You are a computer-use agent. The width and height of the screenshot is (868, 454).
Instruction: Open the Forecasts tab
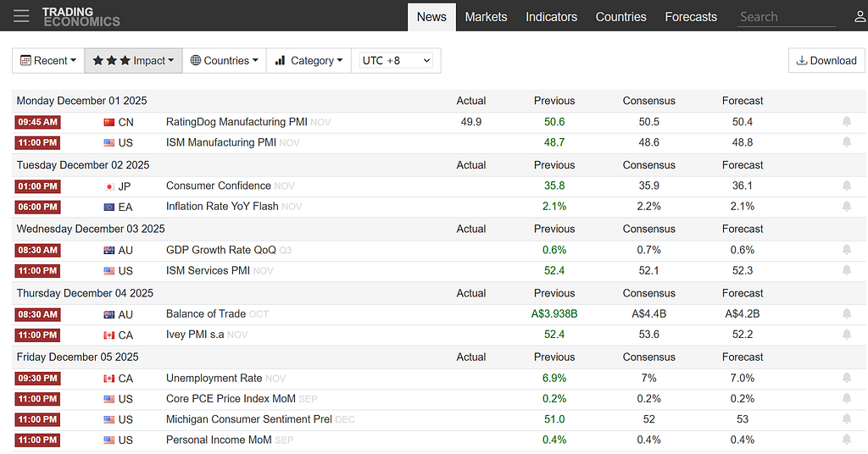(x=690, y=17)
